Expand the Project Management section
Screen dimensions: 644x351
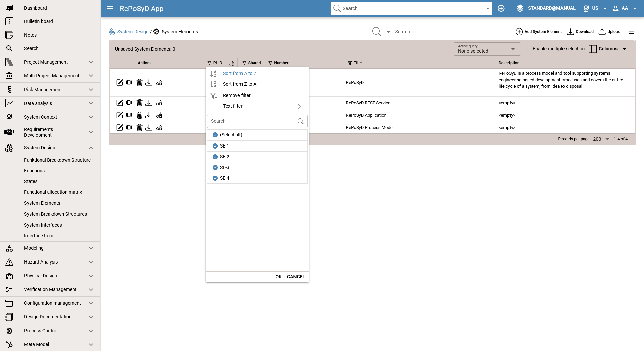(91, 62)
